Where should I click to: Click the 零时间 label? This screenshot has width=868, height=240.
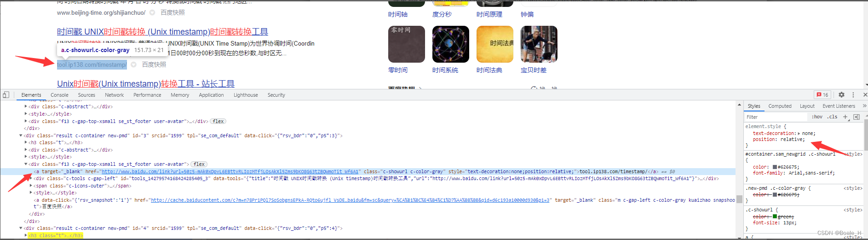(x=398, y=70)
